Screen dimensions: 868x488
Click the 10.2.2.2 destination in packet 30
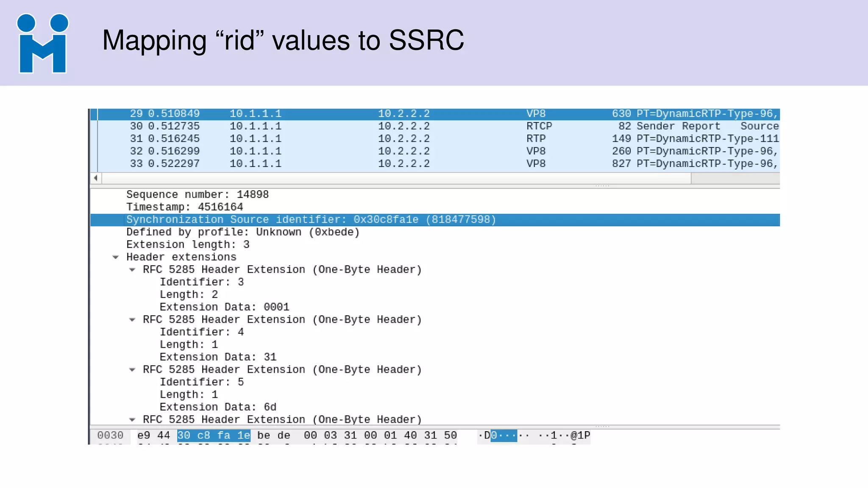[404, 126]
